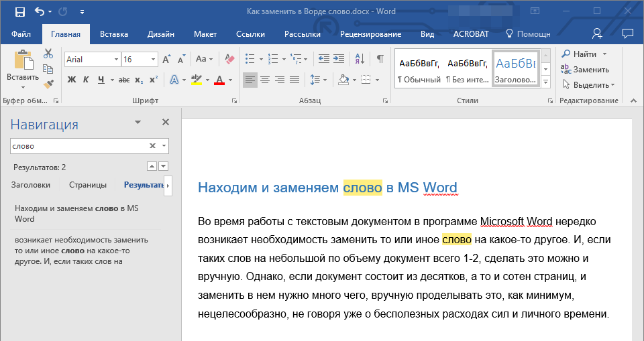This screenshot has width=644, height=341.
Task: Toggle paragraph marks ¶ display
Action: [380, 59]
